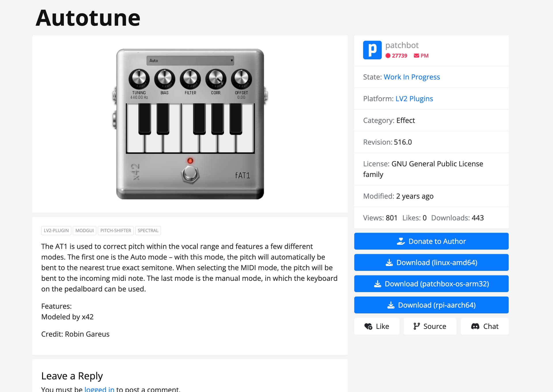Click the patchbot avatar icon
This screenshot has width=553, height=392.
pyautogui.click(x=372, y=50)
